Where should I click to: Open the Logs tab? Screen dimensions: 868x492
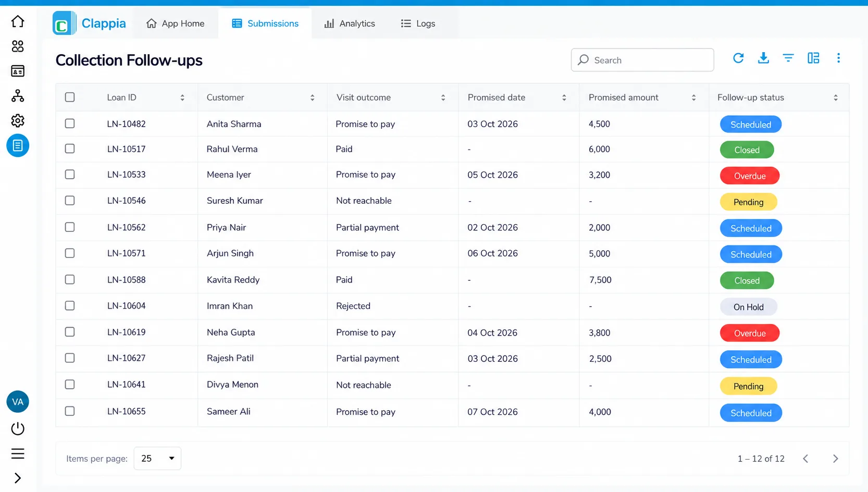(418, 23)
